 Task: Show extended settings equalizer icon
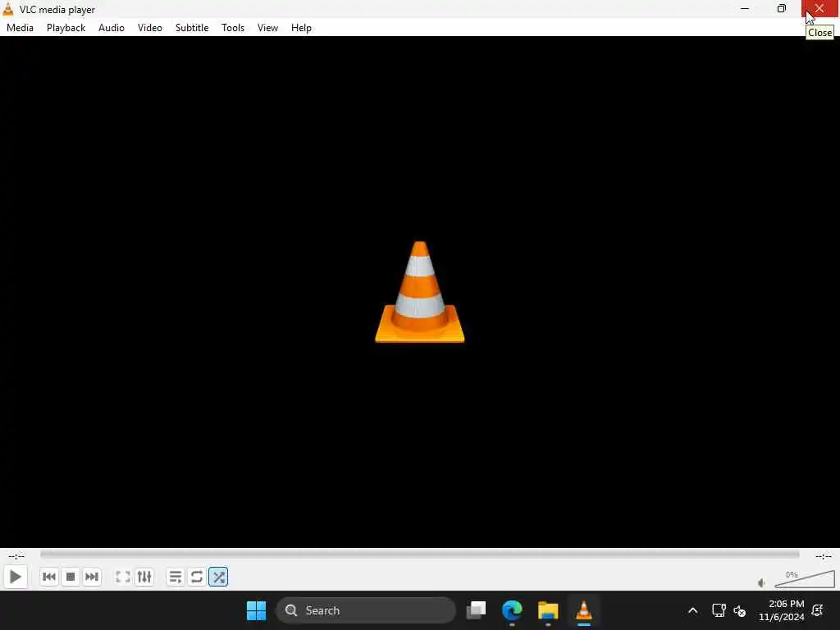point(144,577)
